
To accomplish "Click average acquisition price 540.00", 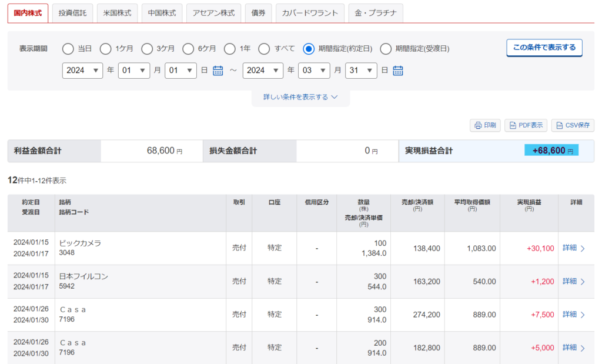I will click(x=484, y=282).
